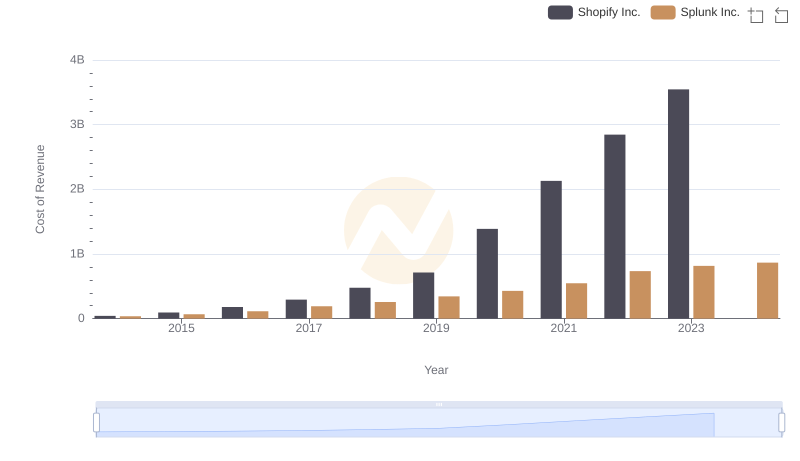
Task: Click the 2017 x-axis label
Action: tap(309, 328)
